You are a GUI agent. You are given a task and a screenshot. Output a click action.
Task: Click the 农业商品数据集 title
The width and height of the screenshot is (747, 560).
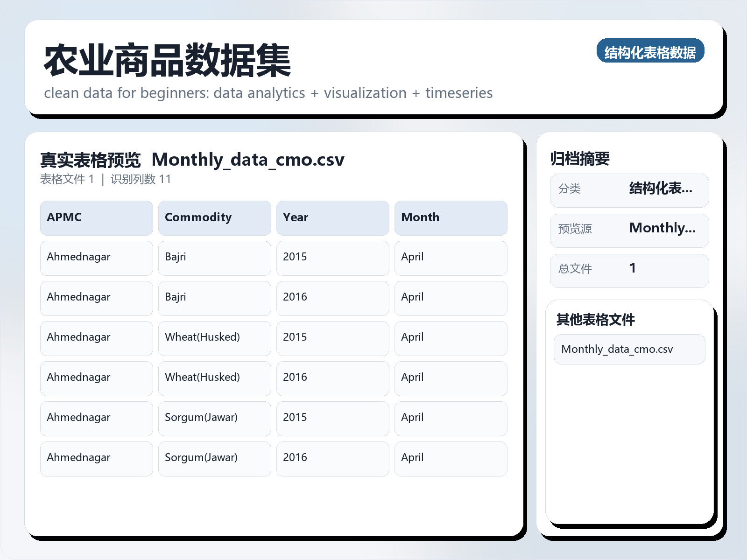(167, 61)
